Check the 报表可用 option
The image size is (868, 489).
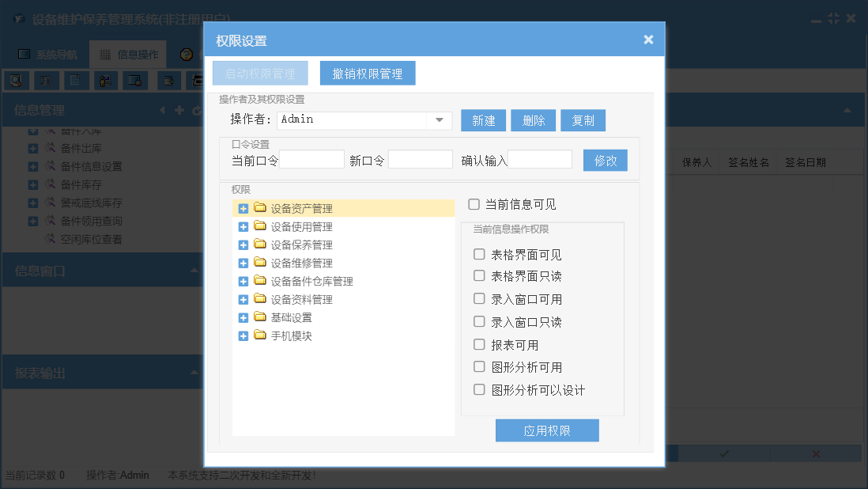pyautogui.click(x=479, y=345)
